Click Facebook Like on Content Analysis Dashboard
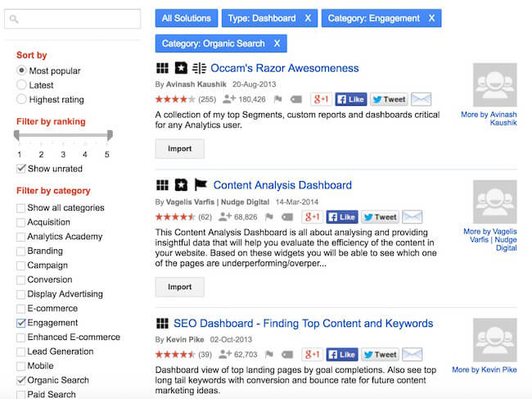 [x=342, y=217]
